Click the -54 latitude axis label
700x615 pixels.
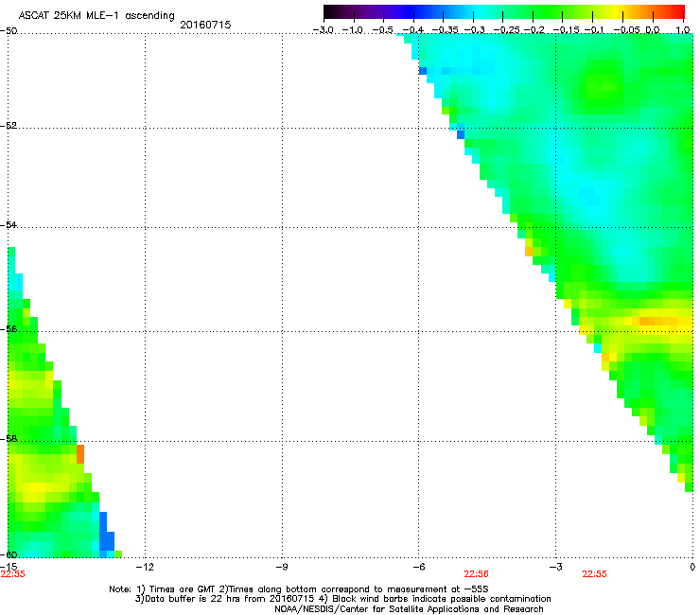click(x=9, y=224)
